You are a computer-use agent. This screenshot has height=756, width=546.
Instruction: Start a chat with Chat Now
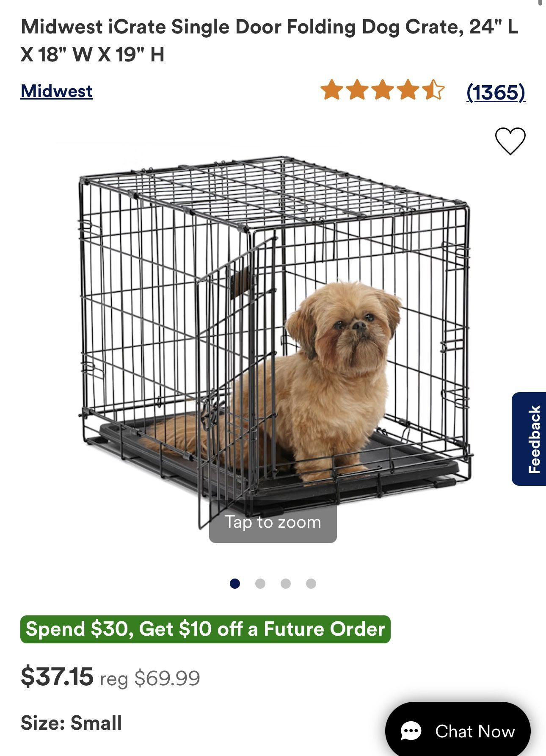click(458, 730)
